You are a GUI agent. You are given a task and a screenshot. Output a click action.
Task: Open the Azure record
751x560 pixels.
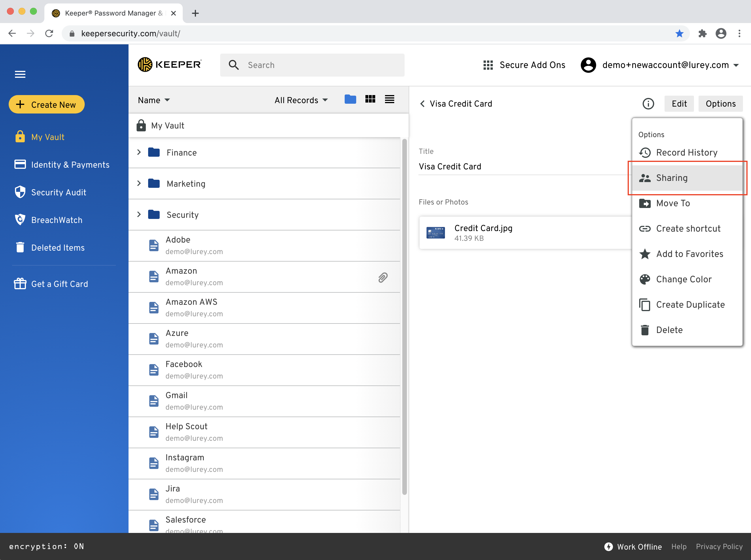265,339
